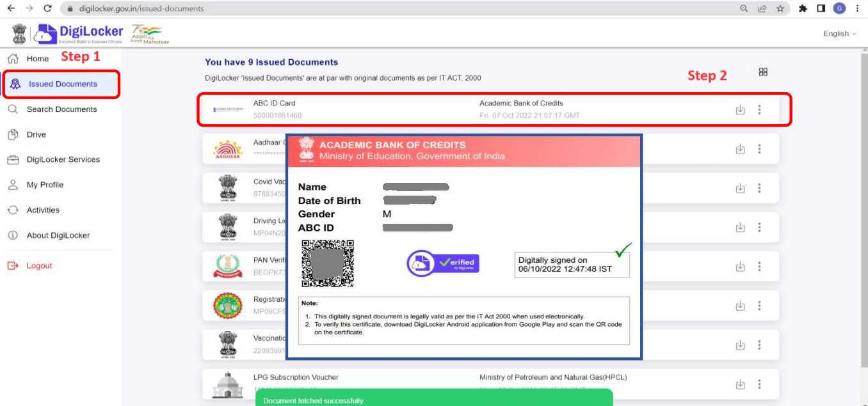Viewport: 868px width, 406px height.
Task: Download the Covid Vaccine certificate
Action: tap(741, 188)
